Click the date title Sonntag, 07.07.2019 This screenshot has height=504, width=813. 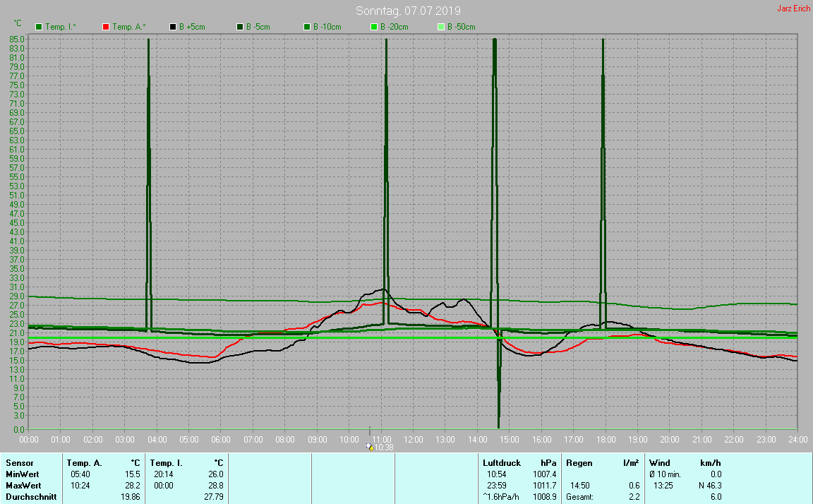tap(406, 11)
